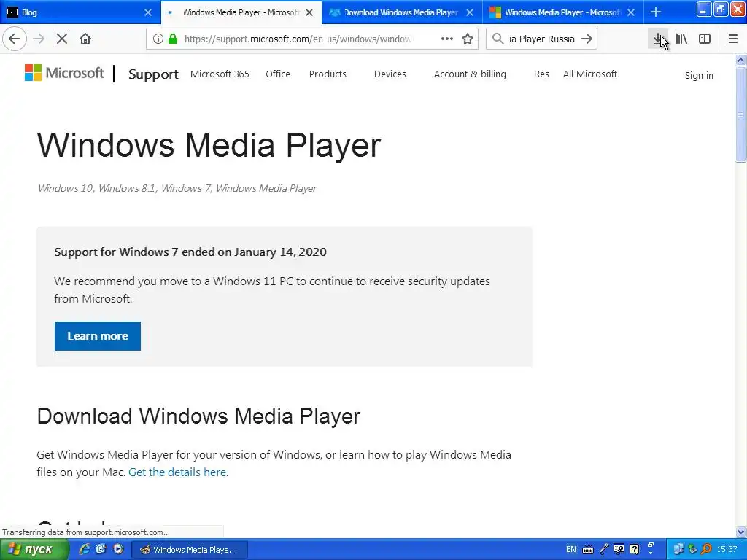Launch Internet Explorer from quick launch
This screenshot has height=560, width=747.
click(x=85, y=550)
